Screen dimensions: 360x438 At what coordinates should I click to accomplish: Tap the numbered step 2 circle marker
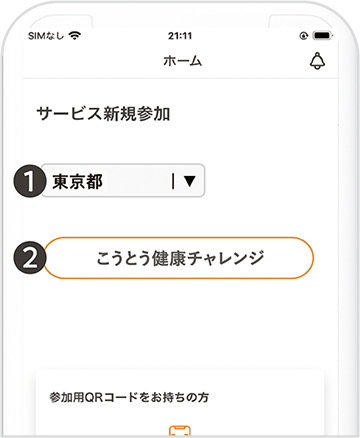click(30, 258)
